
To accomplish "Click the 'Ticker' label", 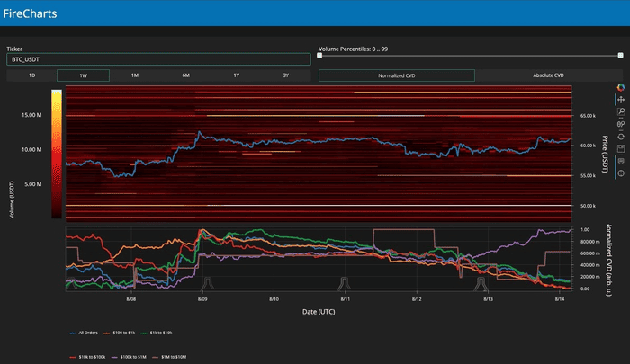I will 14,49.
